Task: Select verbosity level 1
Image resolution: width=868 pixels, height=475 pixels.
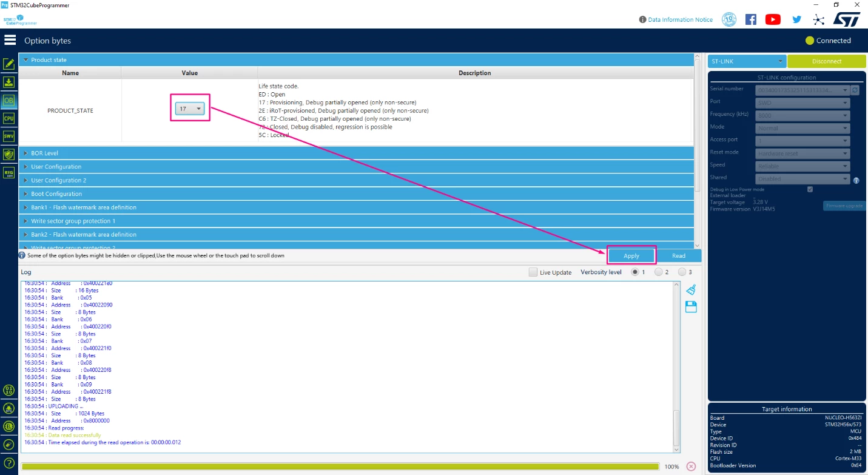Action: 635,272
